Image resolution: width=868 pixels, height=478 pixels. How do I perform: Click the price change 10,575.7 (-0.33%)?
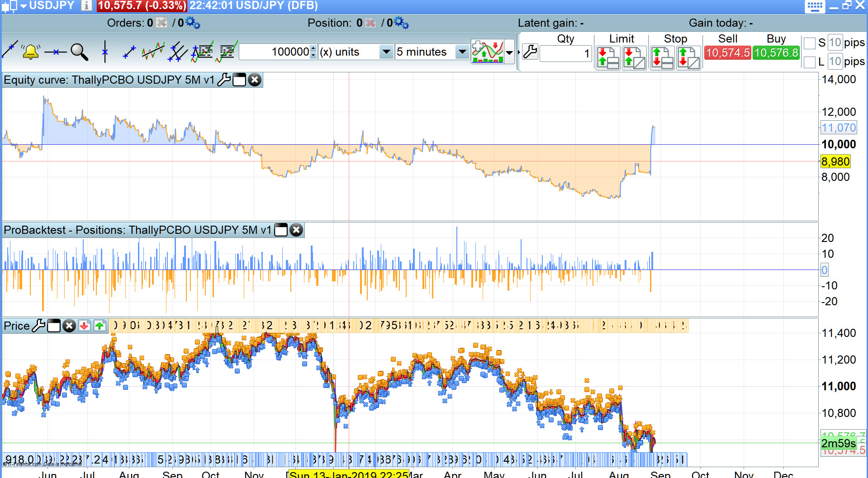142,5
